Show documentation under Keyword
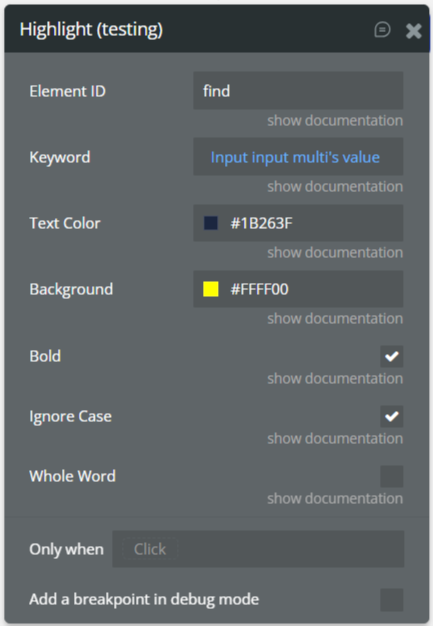This screenshot has width=433, height=626. [x=335, y=186]
